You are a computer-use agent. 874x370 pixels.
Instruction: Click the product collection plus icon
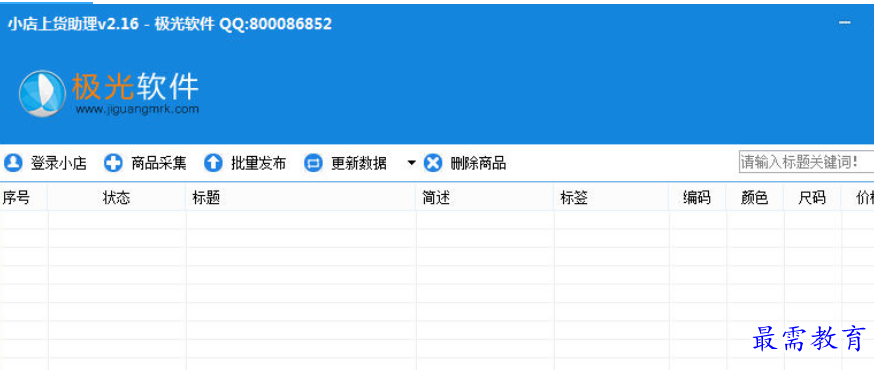pos(113,163)
